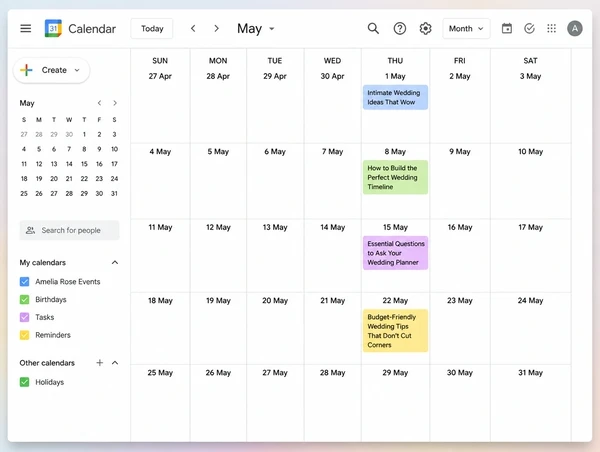Click the 23 May date label
This screenshot has height=452, width=600.
point(460,300)
